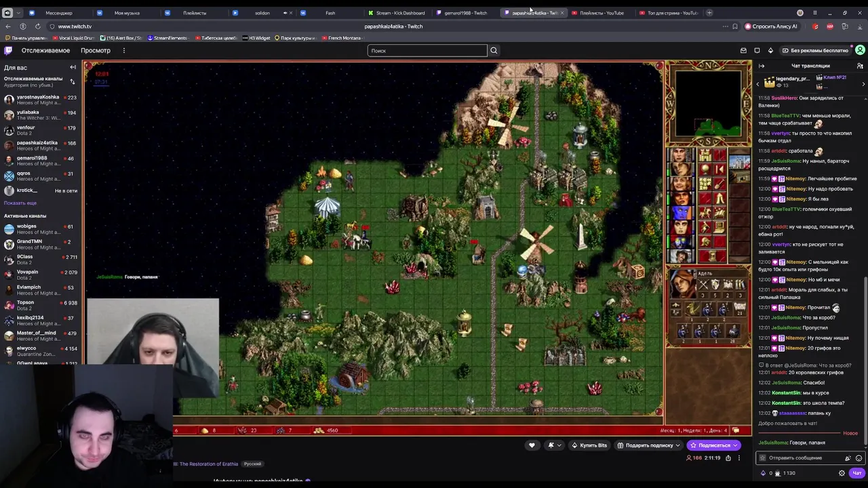Bookmark page using the browser bookmark icon
Image resolution: width=868 pixels, height=488 pixels.
click(x=735, y=26)
